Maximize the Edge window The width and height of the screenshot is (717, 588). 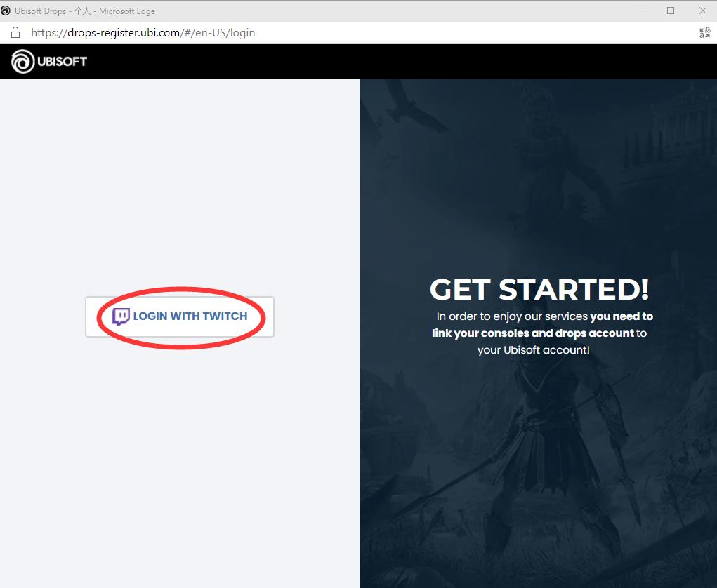(671, 11)
